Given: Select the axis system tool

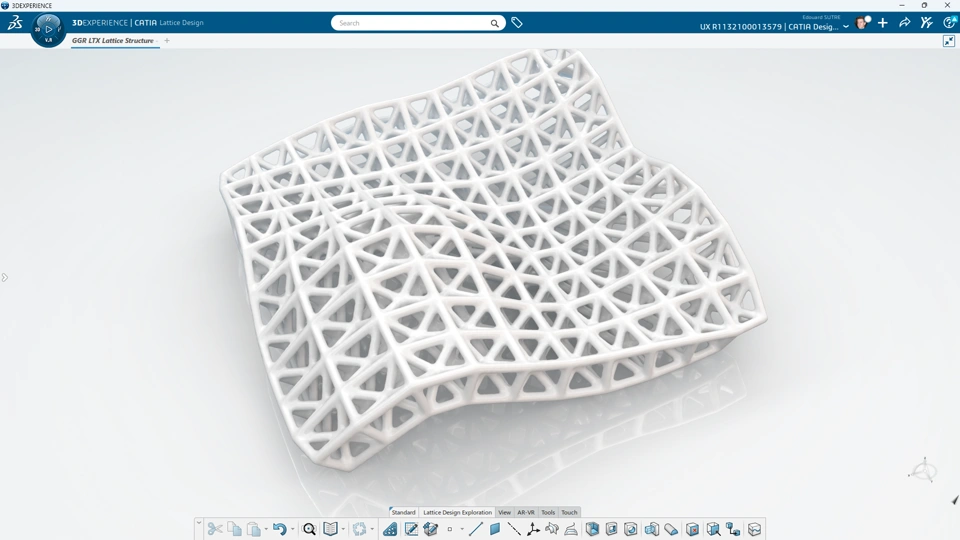Looking at the screenshot, I should [533, 528].
